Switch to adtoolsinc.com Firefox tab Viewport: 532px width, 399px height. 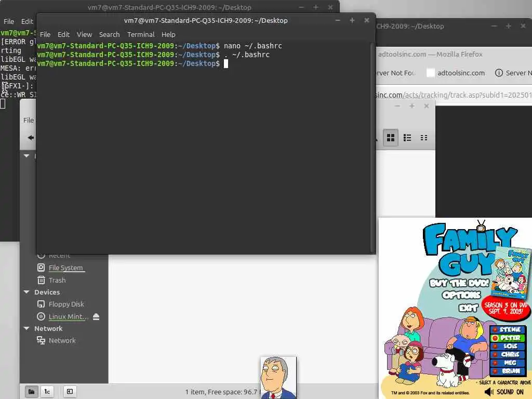pyautogui.click(x=456, y=73)
